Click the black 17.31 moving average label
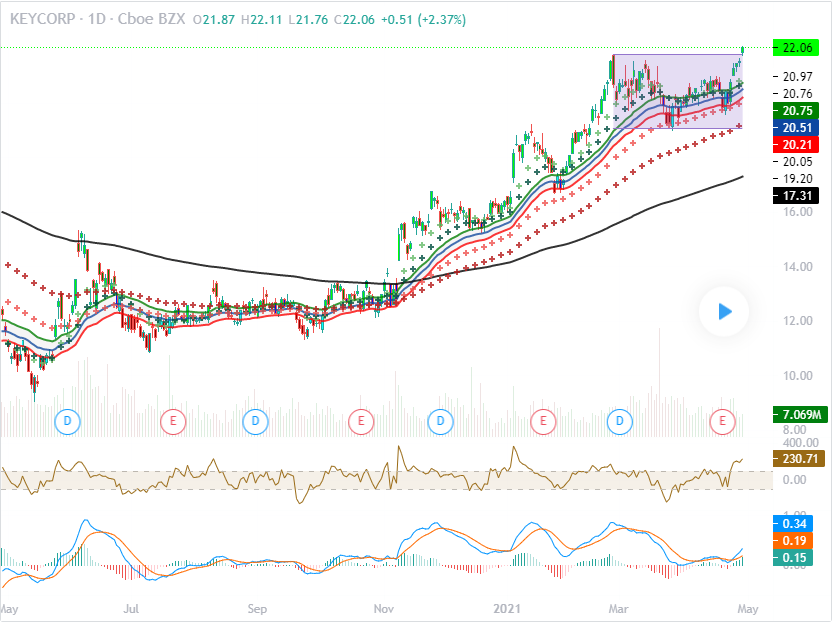This screenshot has height=622, width=832. pos(797,196)
